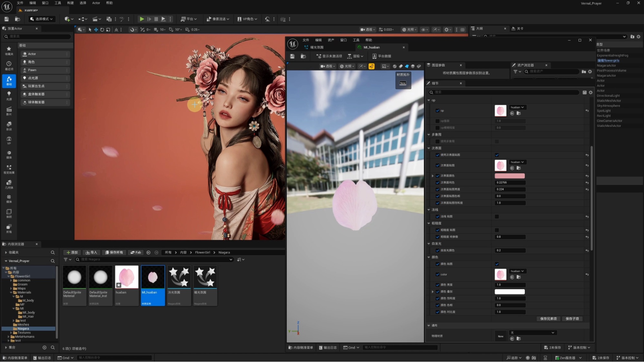The width and height of the screenshot is (644, 362).
Task: Save the material instance with its disk icon
Action: click(292, 56)
